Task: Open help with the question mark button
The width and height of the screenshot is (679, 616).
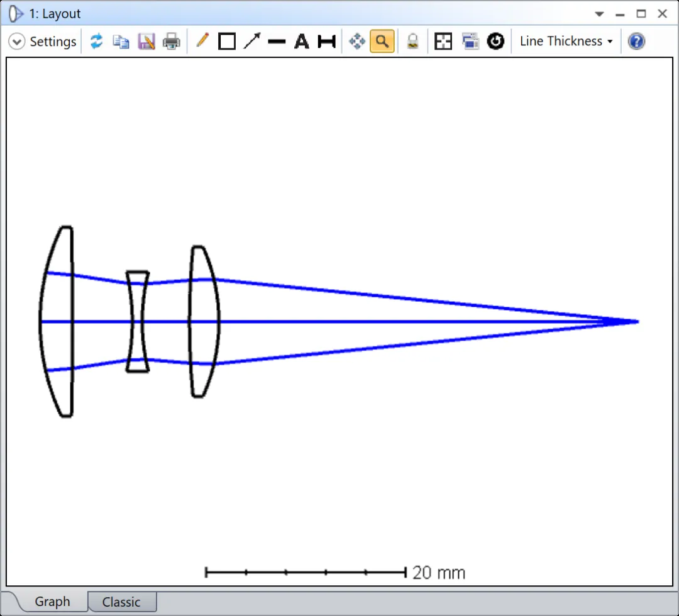Action: [636, 41]
